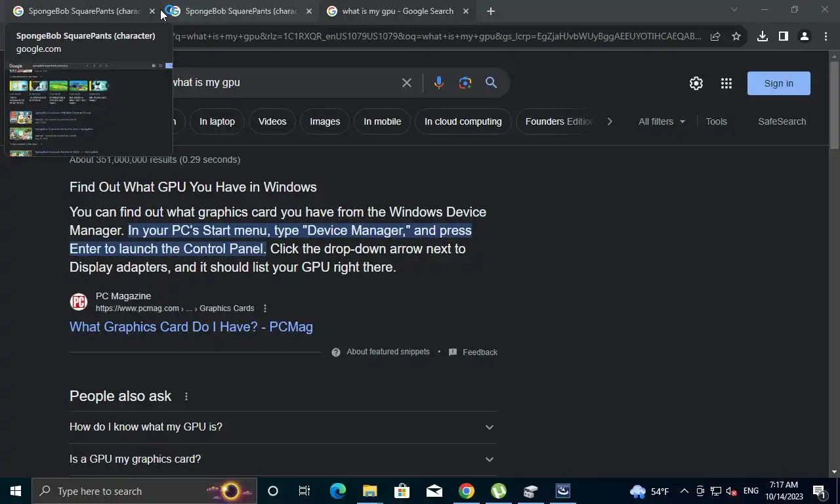Close the second SpongeBob tab
Screen dimensions: 840x504
pos(309,11)
